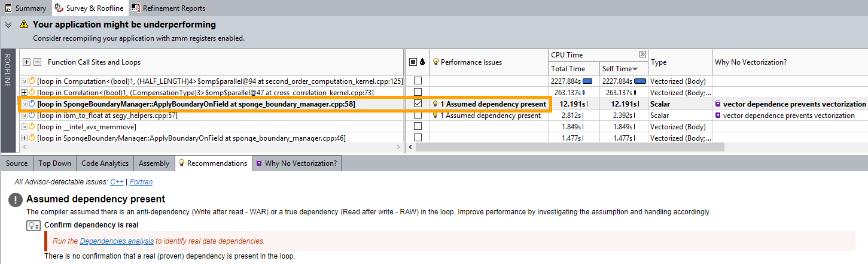Open the Code Analytics tab

pos(105,163)
